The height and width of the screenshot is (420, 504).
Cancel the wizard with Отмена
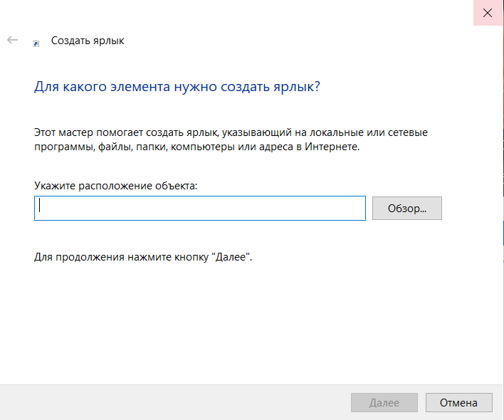tap(458, 403)
